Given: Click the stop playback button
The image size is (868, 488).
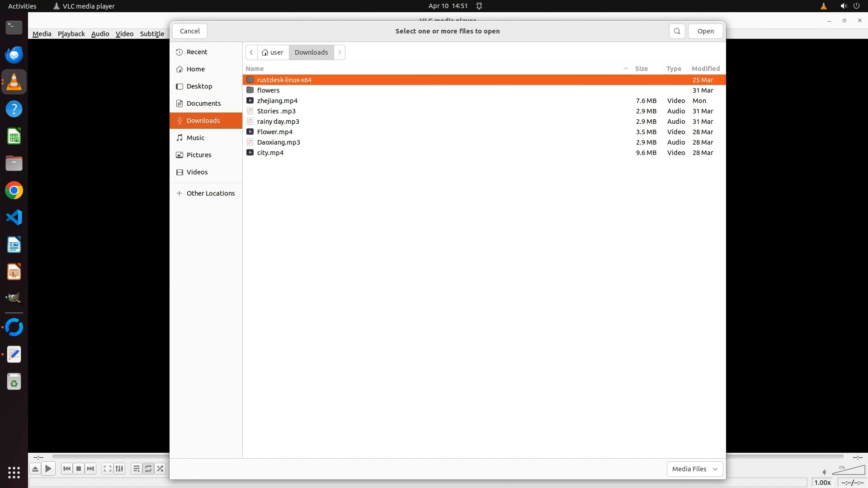Looking at the screenshot, I should click(x=79, y=469).
